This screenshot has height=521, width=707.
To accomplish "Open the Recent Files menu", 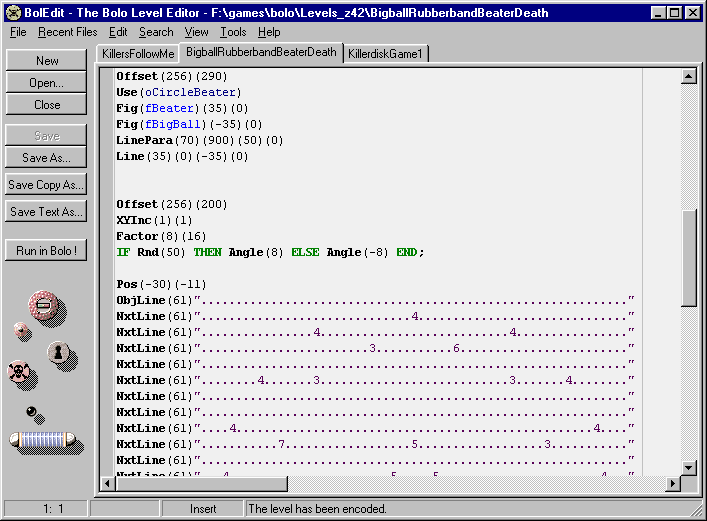I will click(68, 32).
